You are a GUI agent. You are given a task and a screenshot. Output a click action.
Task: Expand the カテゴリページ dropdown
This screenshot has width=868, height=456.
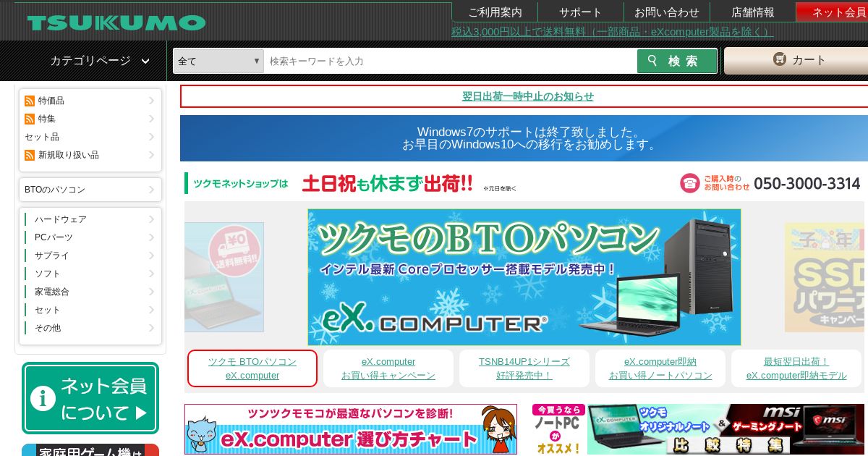point(100,61)
